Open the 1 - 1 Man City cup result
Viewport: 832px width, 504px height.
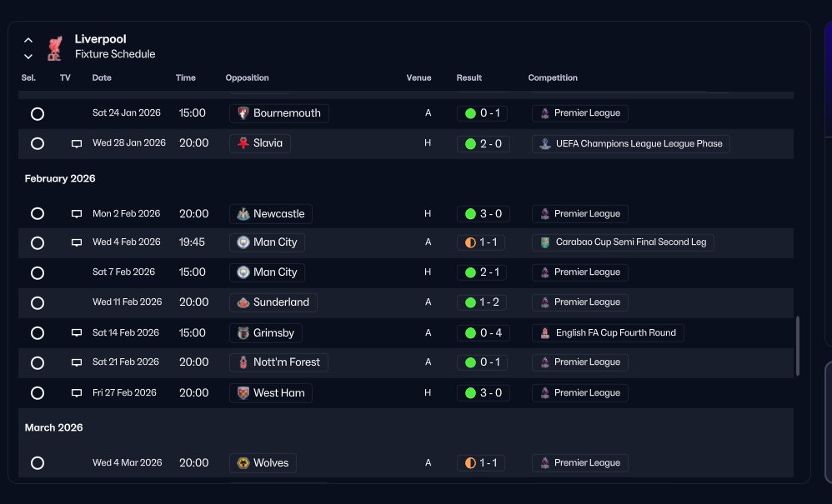(x=481, y=242)
